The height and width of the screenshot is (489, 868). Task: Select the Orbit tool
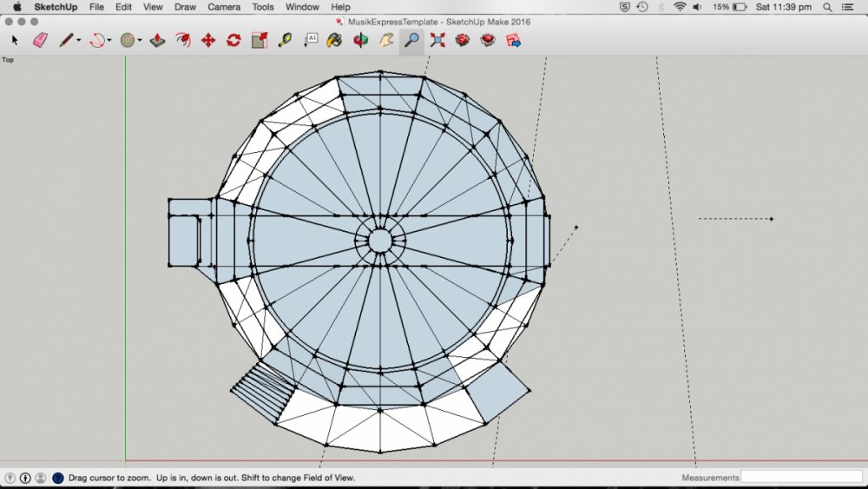(x=359, y=40)
